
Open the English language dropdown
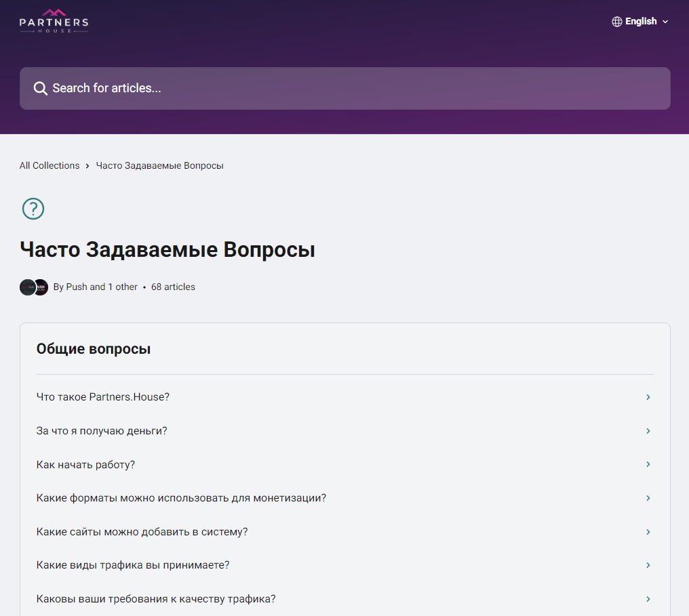coord(639,22)
